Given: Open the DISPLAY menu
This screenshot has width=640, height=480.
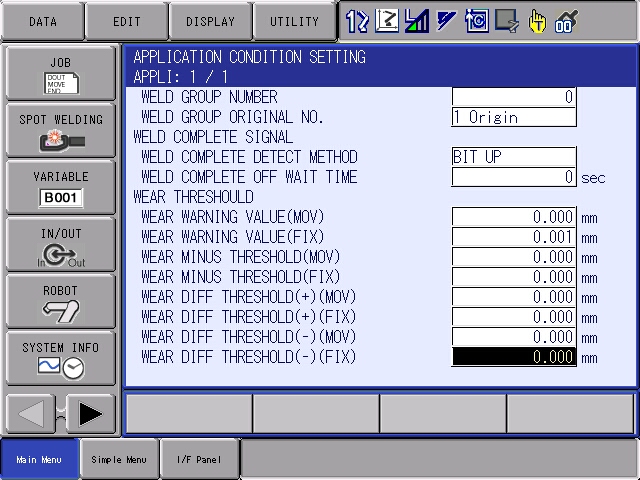Looking at the screenshot, I should [210, 21].
